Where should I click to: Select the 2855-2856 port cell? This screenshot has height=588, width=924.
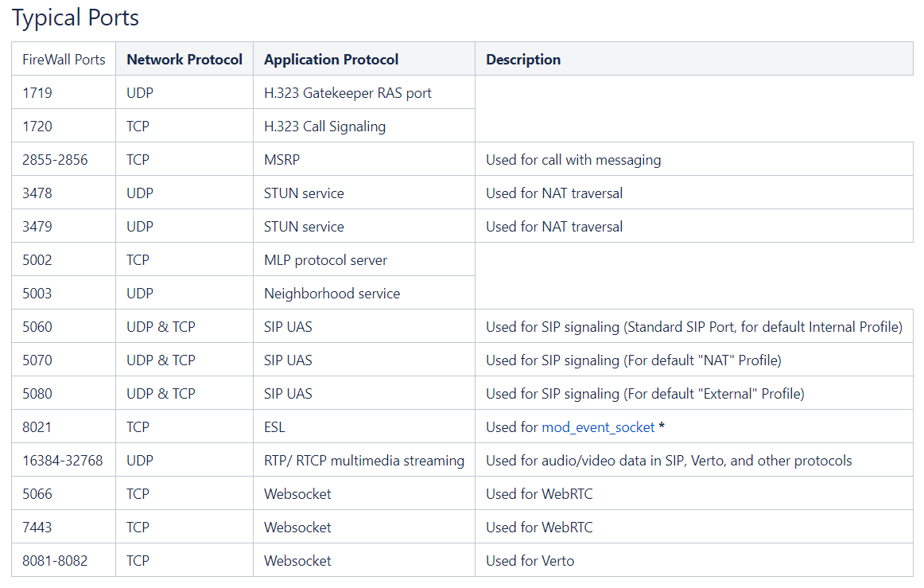[x=64, y=159]
